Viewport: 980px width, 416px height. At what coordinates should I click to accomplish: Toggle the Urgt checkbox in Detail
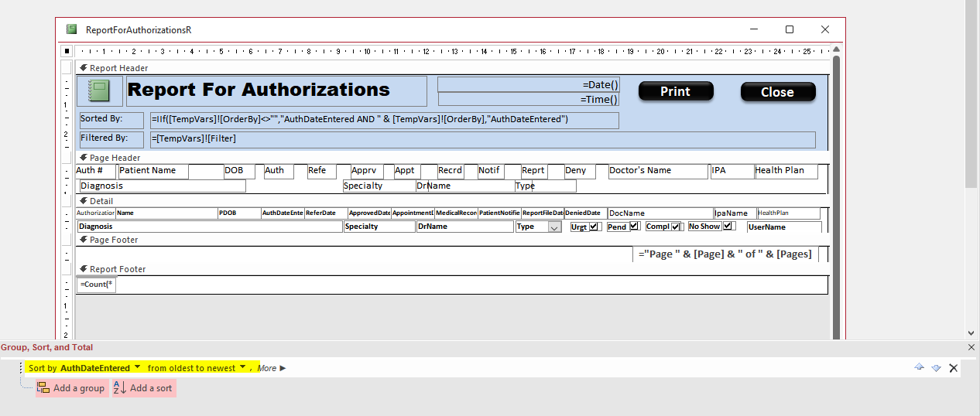[595, 227]
